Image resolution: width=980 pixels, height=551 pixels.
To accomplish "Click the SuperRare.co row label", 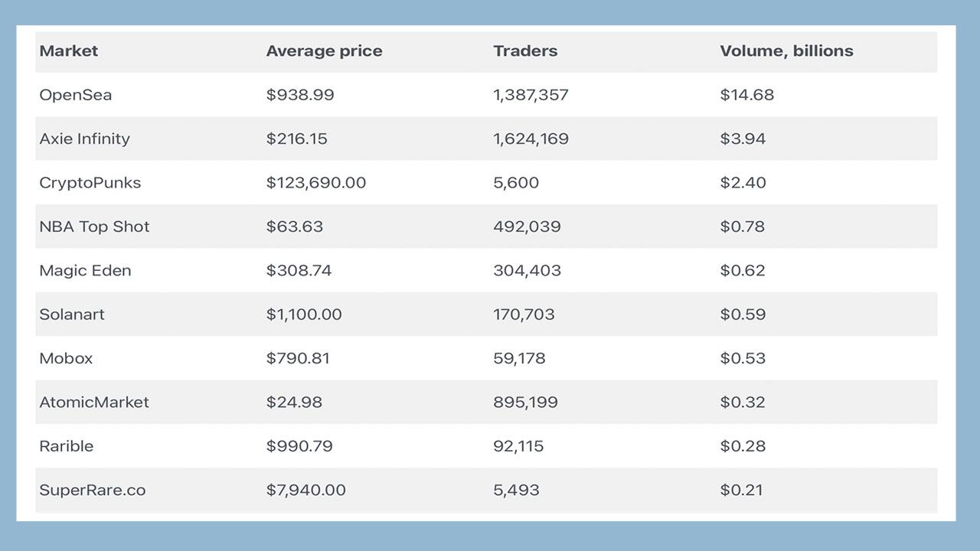I will coord(92,490).
